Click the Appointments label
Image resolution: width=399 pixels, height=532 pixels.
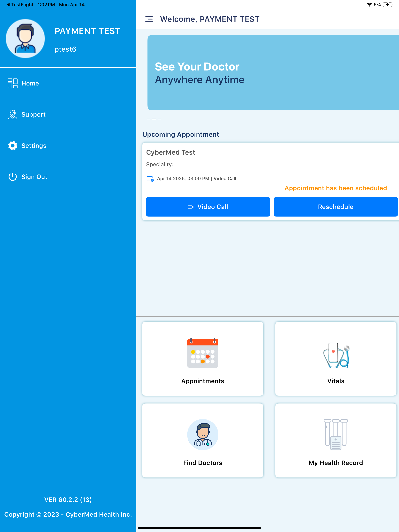click(x=203, y=381)
